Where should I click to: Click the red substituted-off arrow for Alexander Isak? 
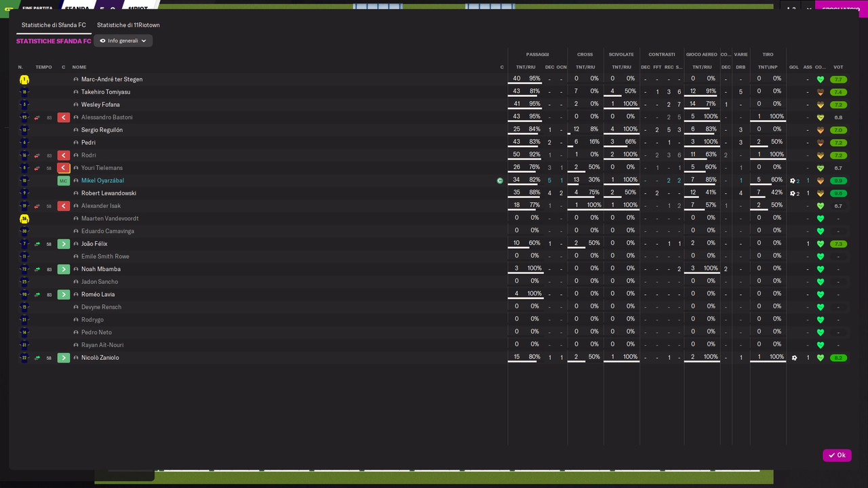tap(64, 206)
